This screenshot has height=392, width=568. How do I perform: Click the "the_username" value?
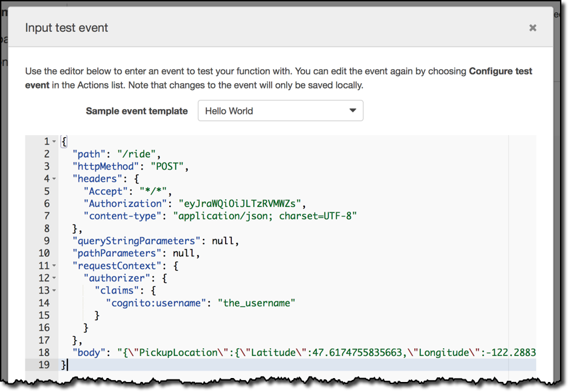tap(256, 303)
